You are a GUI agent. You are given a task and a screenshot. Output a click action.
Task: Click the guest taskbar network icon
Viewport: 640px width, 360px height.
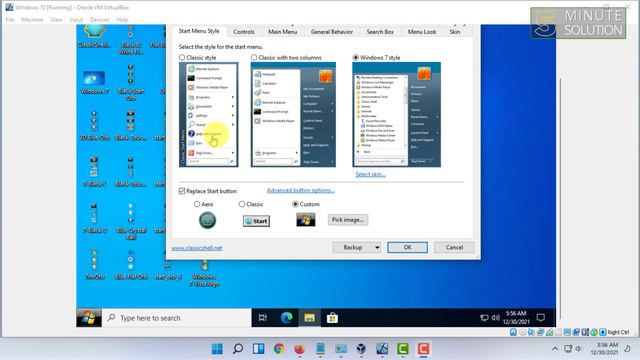484,318
